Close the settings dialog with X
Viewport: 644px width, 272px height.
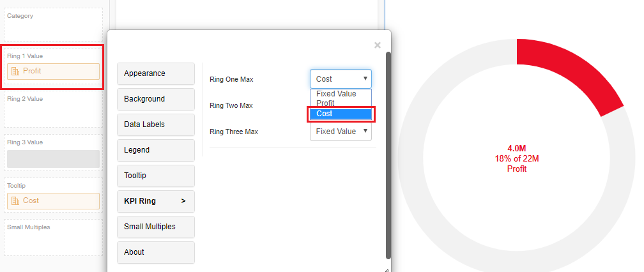377,45
